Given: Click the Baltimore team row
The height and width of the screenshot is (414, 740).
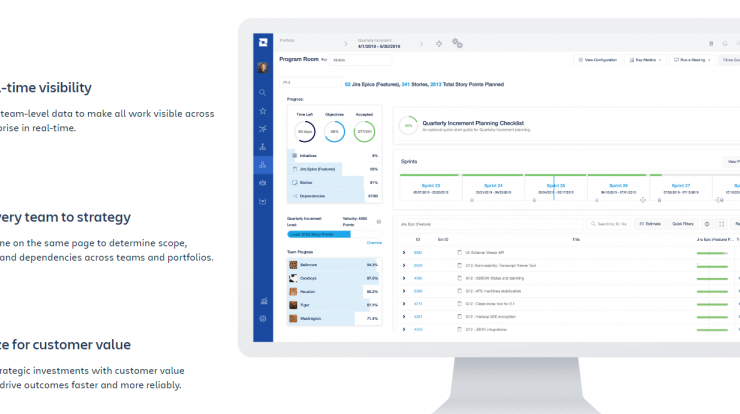Looking at the screenshot, I should coord(334,265).
